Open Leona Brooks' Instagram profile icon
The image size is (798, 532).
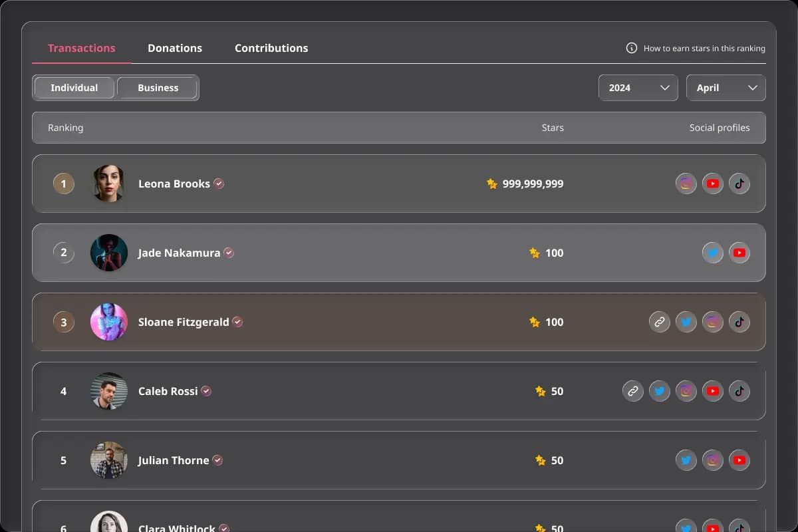686,184
